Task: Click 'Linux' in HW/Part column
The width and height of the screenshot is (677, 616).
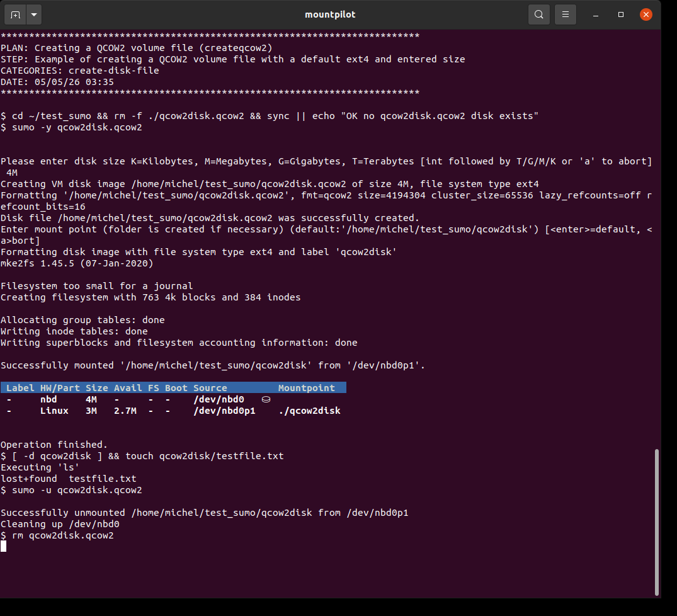Action: 54,411
